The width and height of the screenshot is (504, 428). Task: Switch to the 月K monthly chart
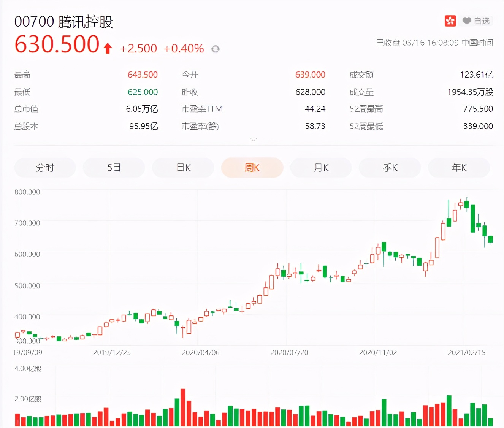tap(321, 167)
